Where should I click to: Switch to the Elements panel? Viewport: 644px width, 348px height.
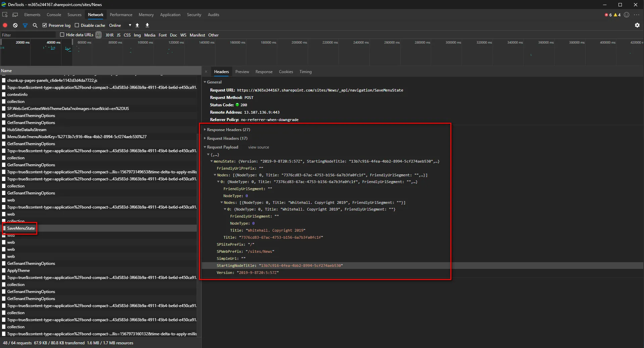point(32,15)
